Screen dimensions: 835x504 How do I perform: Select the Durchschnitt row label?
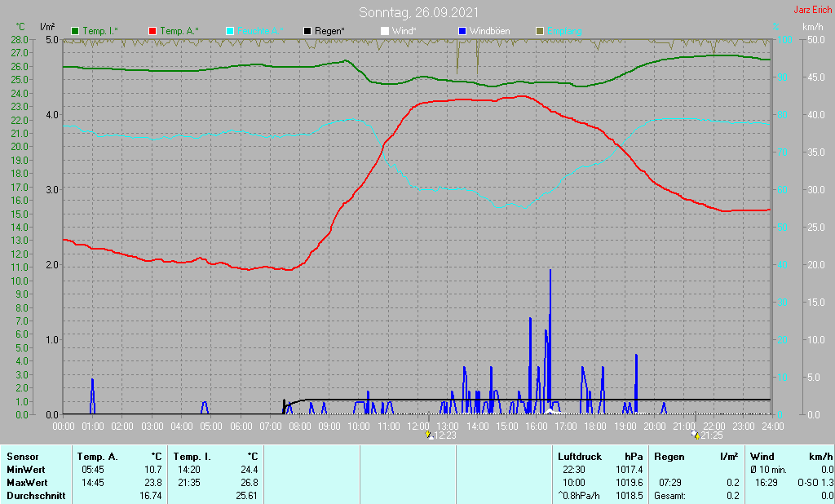click(x=36, y=496)
